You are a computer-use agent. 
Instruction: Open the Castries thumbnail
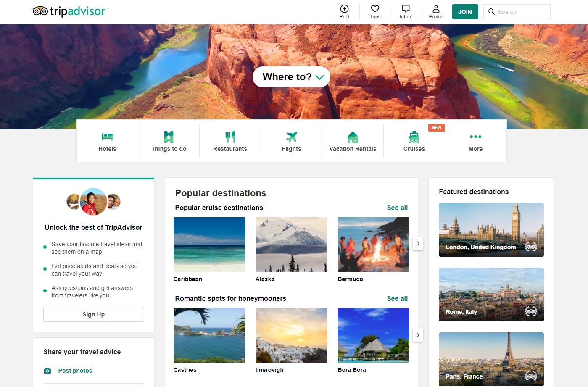[x=209, y=335]
